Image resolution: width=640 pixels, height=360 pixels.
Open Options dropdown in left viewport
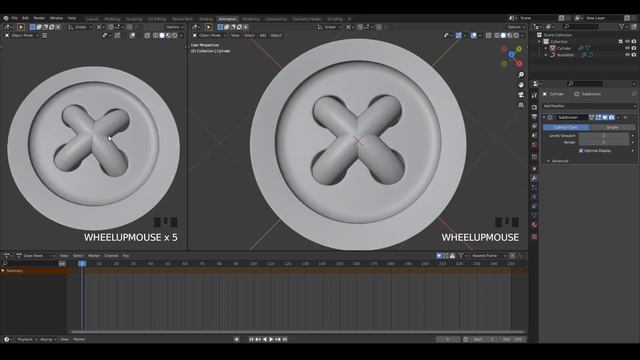(174, 27)
